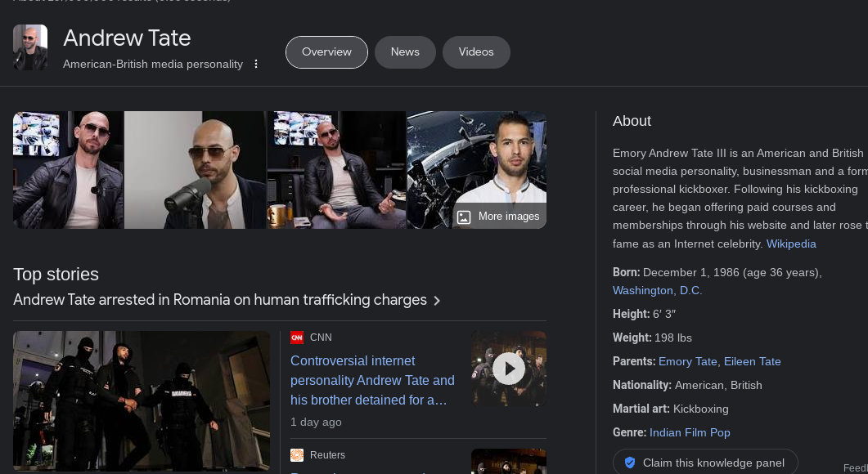This screenshot has width=868, height=474.
Task: Click the More images button
Action: (499, 217)
